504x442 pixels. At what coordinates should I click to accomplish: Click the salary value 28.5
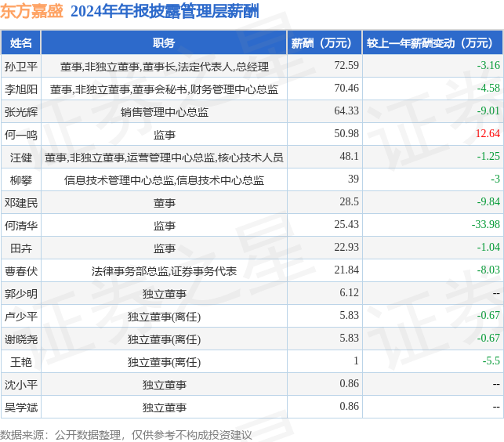349,201
